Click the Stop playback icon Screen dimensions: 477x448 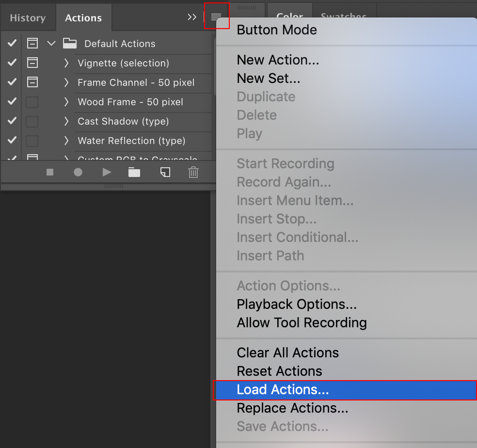tap(49, 172)
